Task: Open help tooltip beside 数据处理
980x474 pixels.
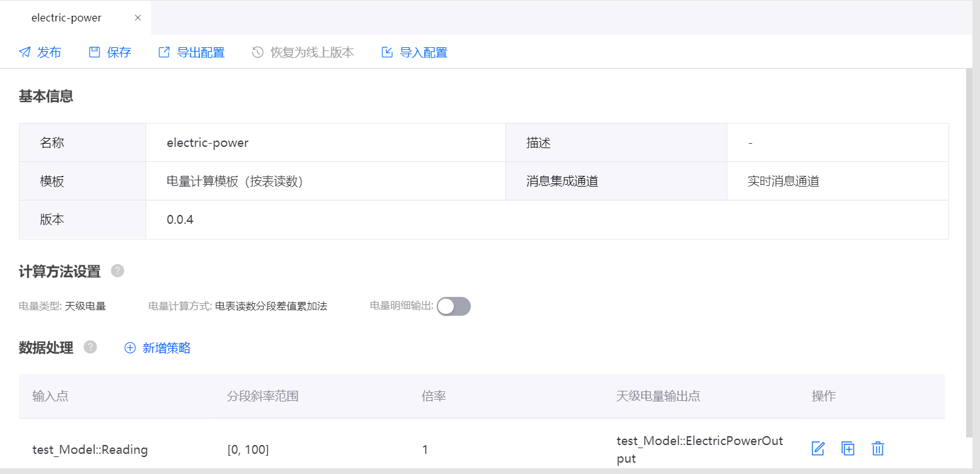Action: (90, 347)
